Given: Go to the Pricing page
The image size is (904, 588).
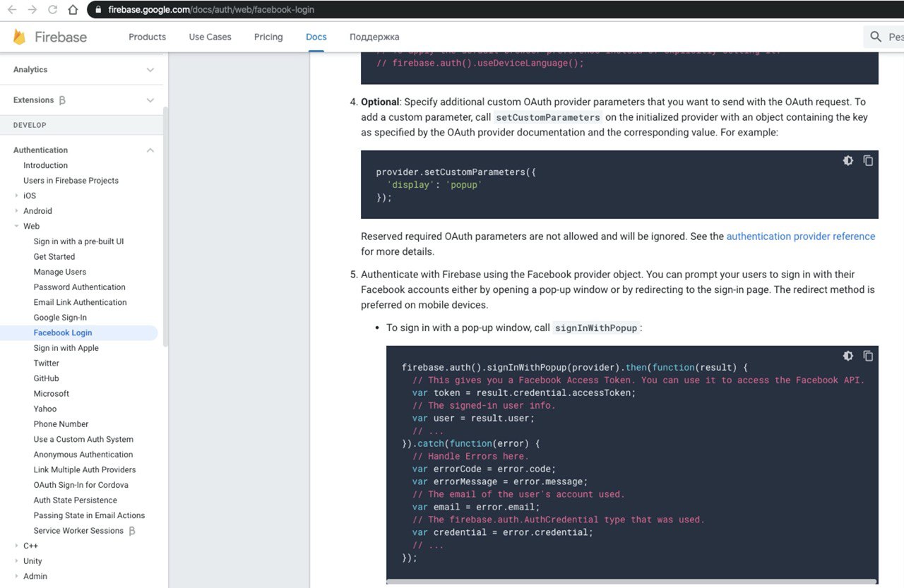Looking at the screenshot, I should tap(268, 37).
